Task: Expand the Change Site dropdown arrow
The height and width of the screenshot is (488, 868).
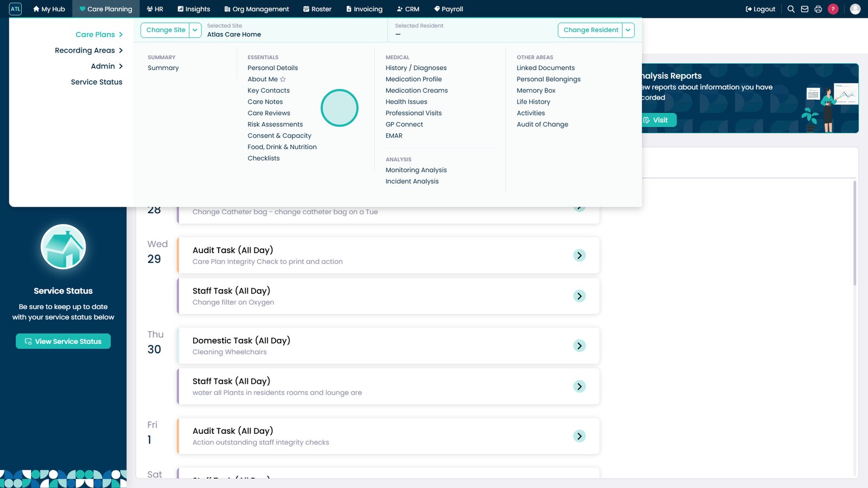Action: 195,30
